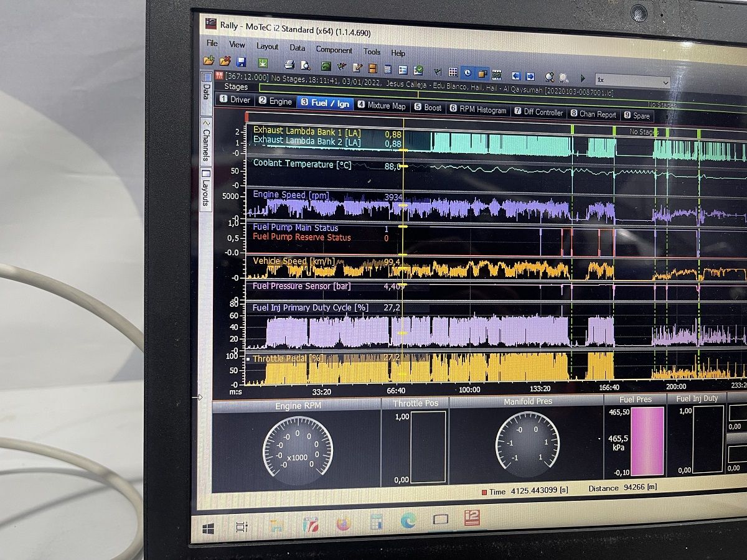Open the File menu
This screenshot has height=560, width=747.
pos(212,44)
